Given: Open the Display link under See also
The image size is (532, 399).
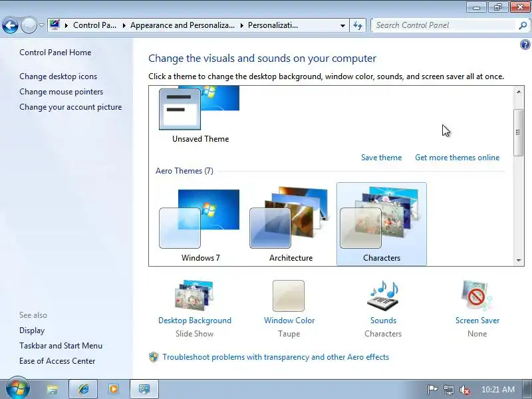Looking at the screenshot, I should click(32, 331).
